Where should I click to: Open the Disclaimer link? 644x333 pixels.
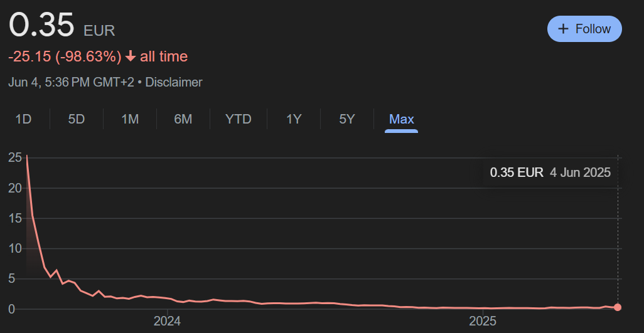[174, 82]
